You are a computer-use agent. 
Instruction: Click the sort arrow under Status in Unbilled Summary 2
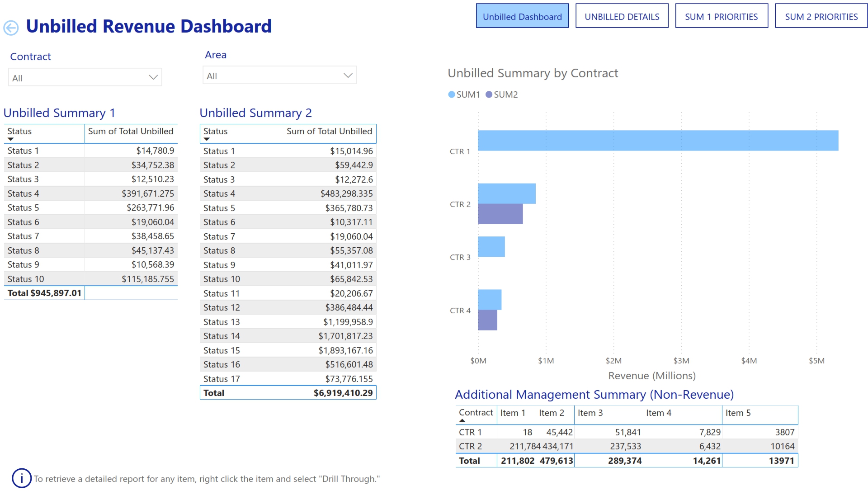(x=207, y=140)
